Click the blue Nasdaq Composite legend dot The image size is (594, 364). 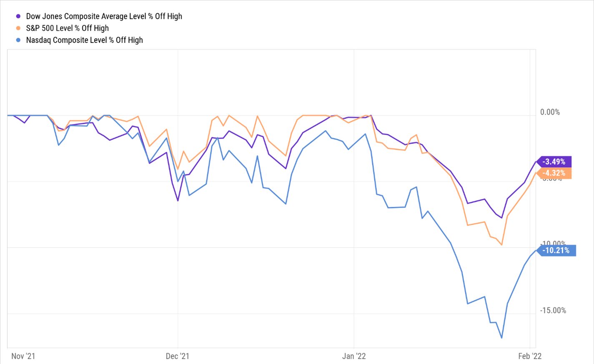click(18, 40)
